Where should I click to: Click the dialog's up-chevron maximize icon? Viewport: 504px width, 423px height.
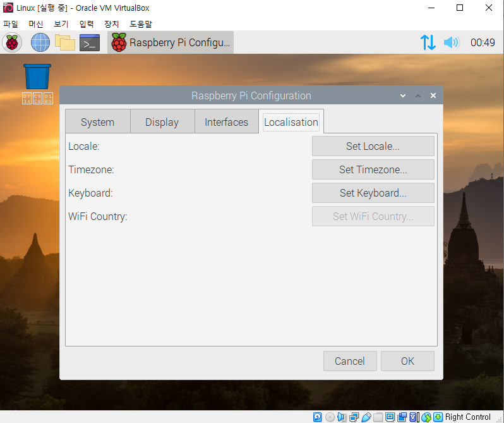pos(418,95)
